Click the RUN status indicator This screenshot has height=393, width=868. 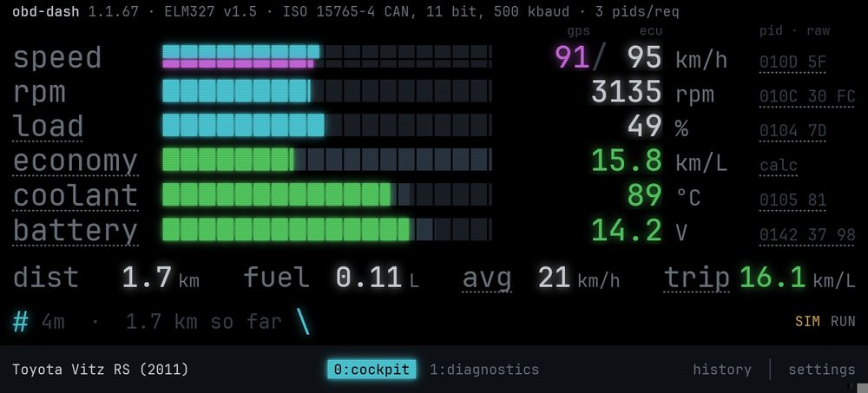pyautogui.click(x=843, y=321)
